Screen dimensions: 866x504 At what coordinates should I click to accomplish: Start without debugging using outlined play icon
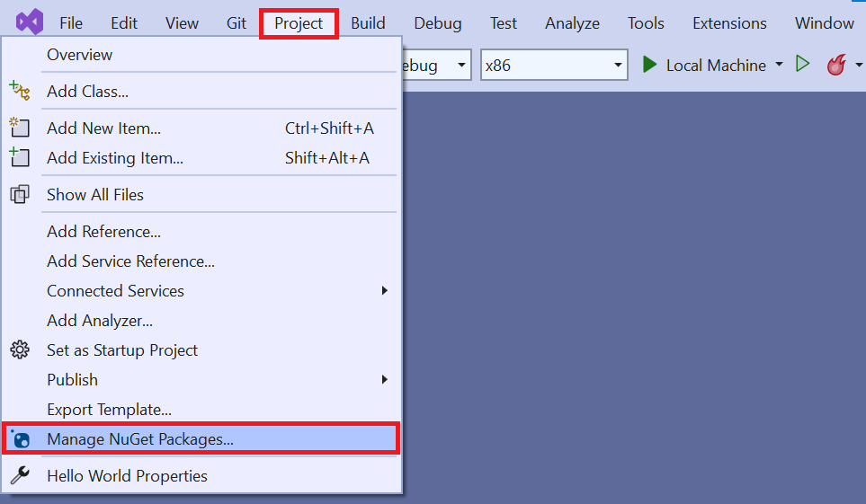pos(802,64)
